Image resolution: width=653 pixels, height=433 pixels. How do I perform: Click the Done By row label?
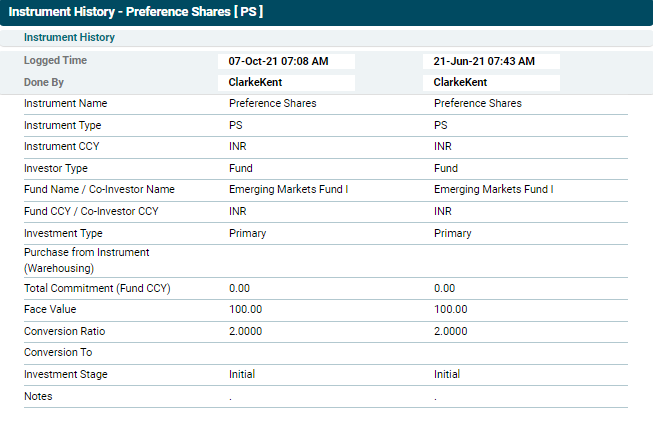click(x=44, y=83)
